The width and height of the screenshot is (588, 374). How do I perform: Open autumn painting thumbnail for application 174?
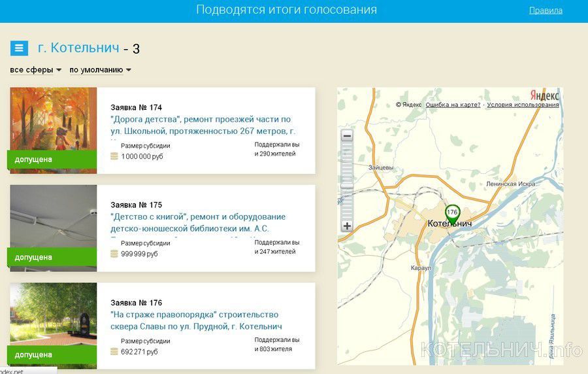pos(54,124)
